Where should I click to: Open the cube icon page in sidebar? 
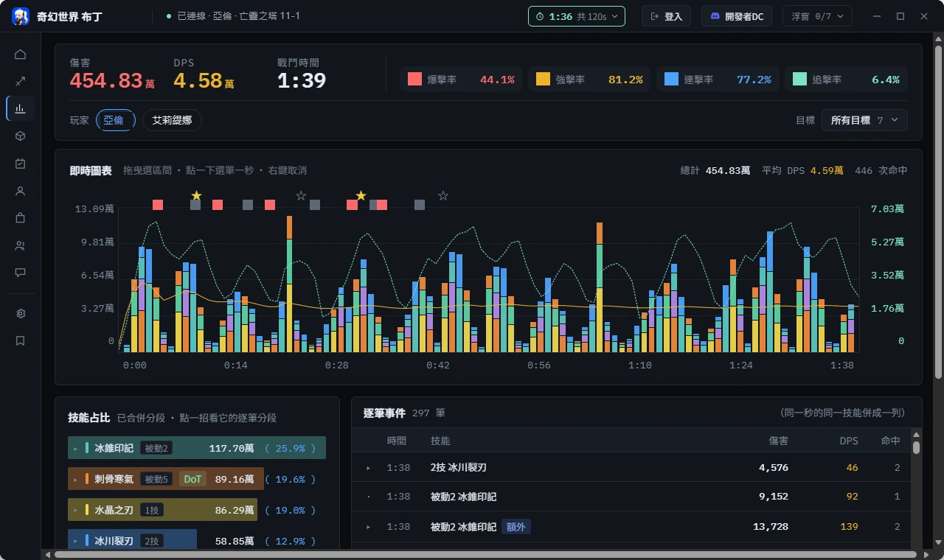click(x=21, y=136)
